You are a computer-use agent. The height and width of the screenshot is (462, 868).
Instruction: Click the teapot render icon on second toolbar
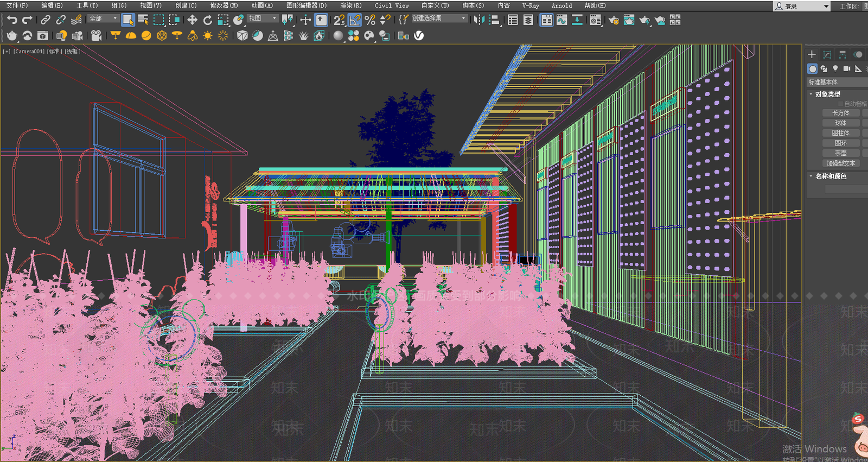tap(12, 36)
